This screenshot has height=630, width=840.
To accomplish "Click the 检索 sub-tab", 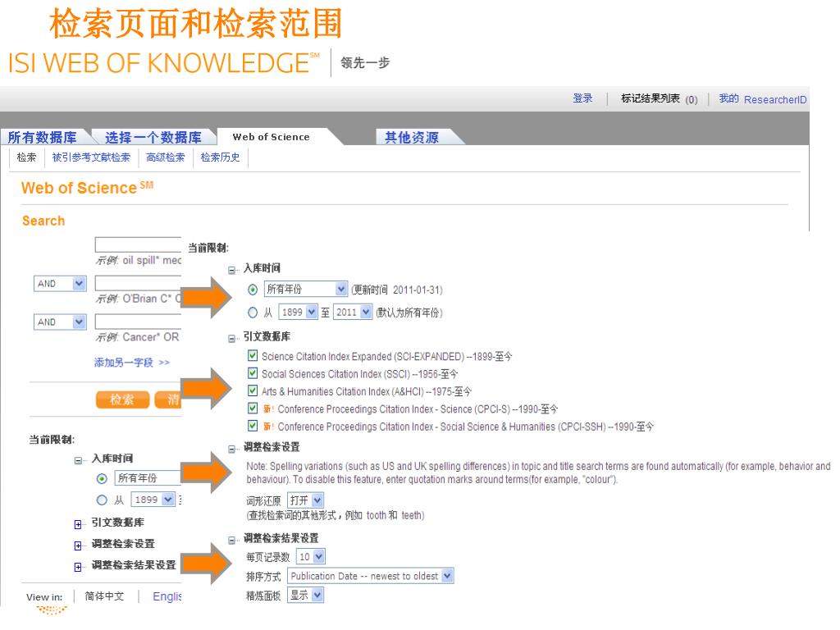I will [26, 157].
